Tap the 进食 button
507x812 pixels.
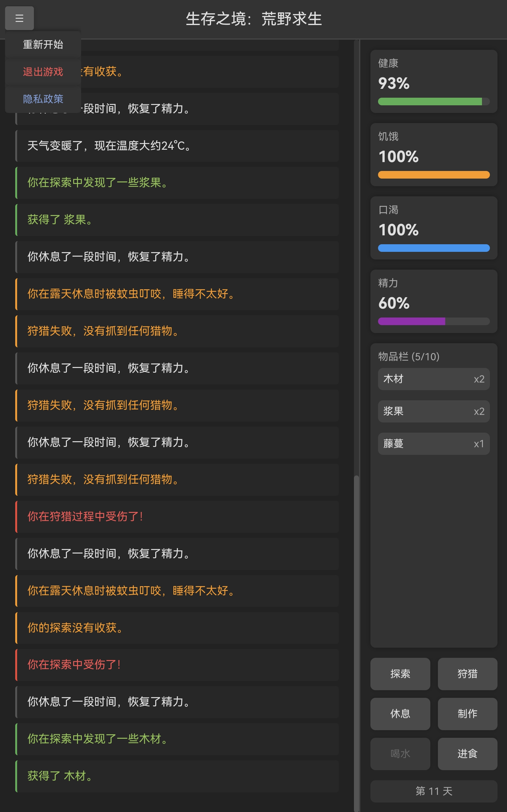[467, 754]
